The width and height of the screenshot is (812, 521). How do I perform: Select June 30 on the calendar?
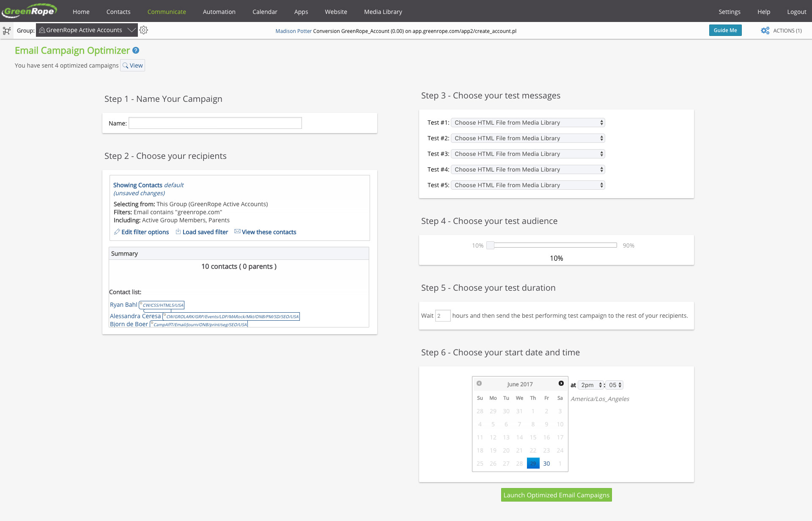(546, 464)
